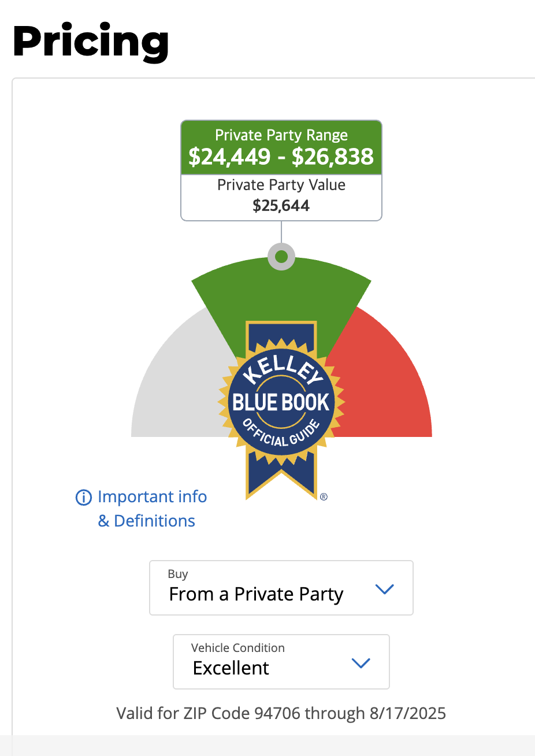Click the info circle icon beside Important info
The image size is (535, 756).
[84, 497]
